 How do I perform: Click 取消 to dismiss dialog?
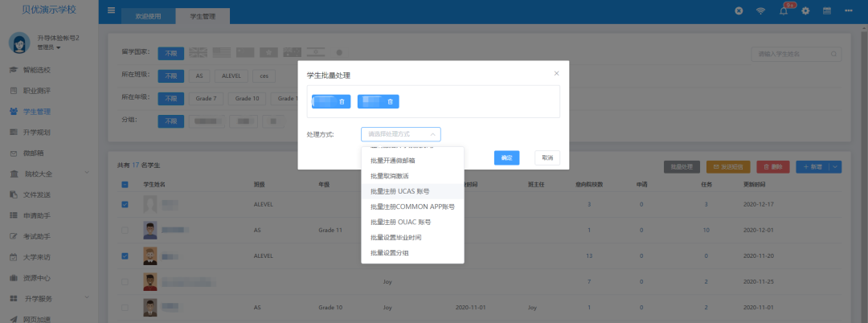[x=547, y=157]
